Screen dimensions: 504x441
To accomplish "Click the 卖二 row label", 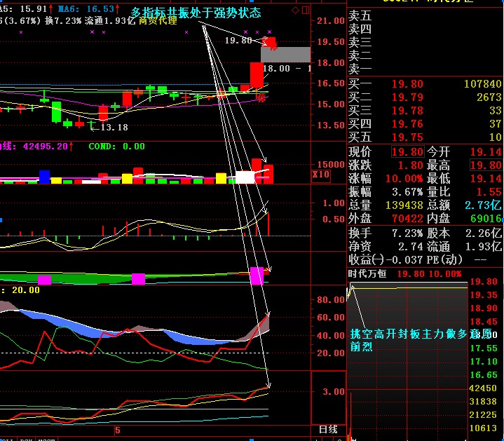I will pos(360,56).
